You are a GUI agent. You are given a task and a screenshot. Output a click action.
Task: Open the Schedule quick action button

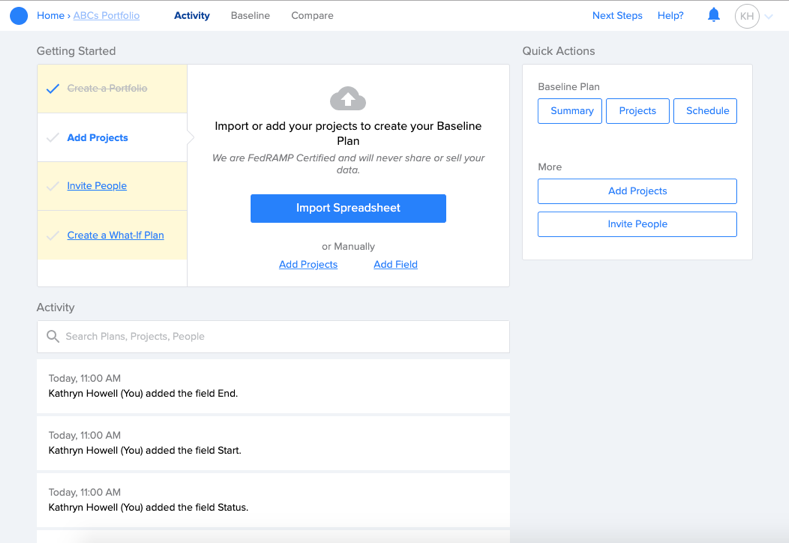coord(705,111)
